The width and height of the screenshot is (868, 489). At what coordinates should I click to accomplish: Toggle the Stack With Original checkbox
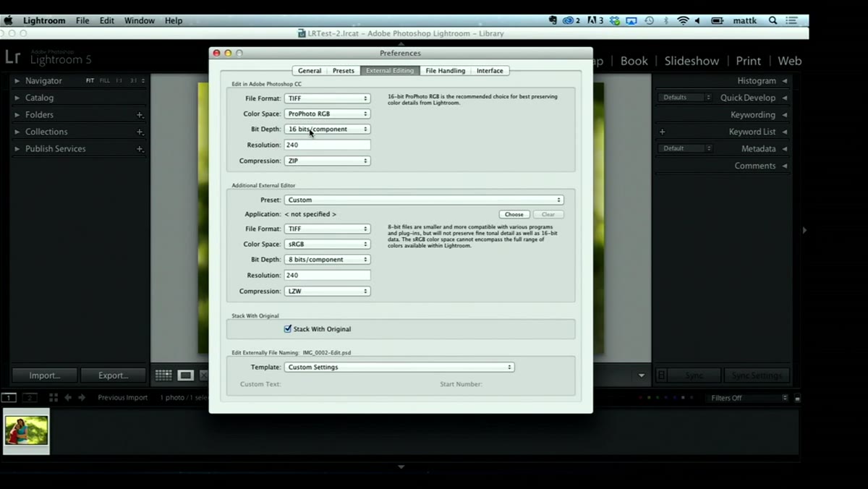[x=288, y=329]
